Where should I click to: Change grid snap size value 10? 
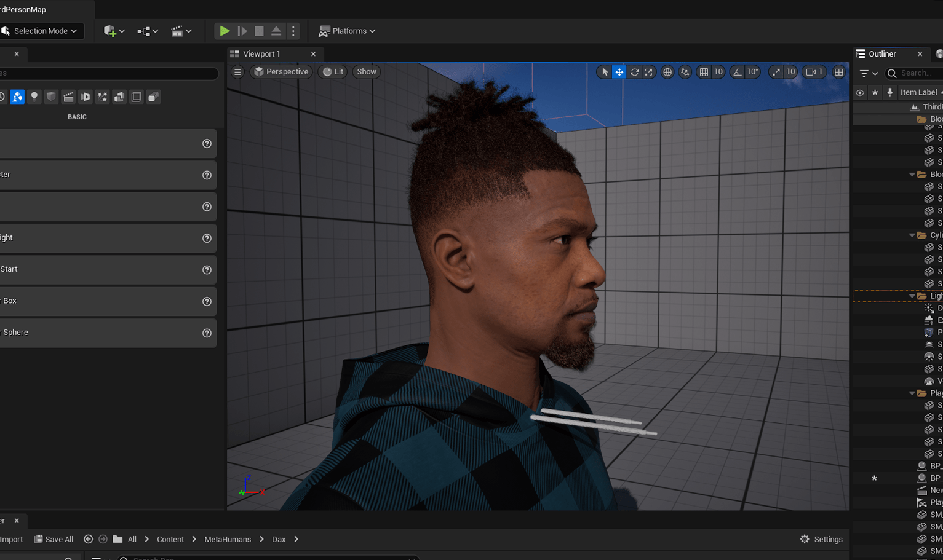pos(718,72)
